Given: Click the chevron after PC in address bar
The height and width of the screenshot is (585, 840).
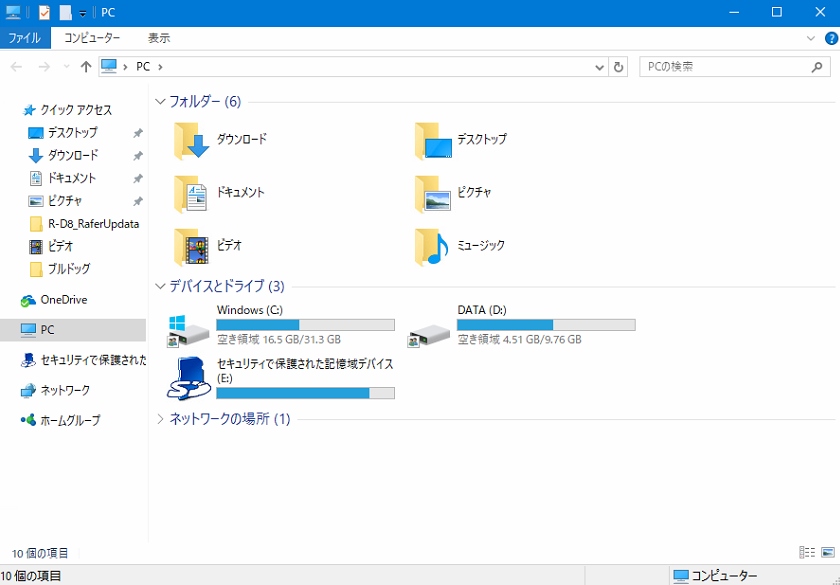Looking at the screenshot, I should pos(160,67).
